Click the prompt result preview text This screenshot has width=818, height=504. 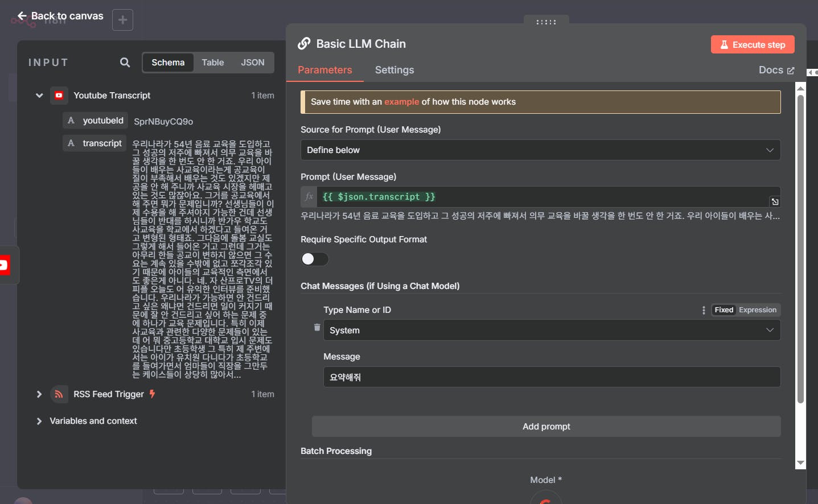[x=540, y=216]
